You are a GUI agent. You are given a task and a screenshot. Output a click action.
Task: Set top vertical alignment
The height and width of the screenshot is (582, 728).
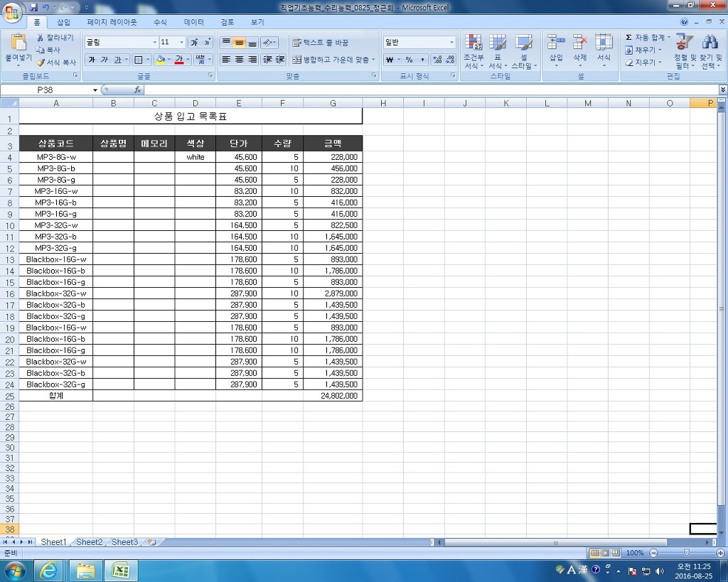[x=226, y=42]
